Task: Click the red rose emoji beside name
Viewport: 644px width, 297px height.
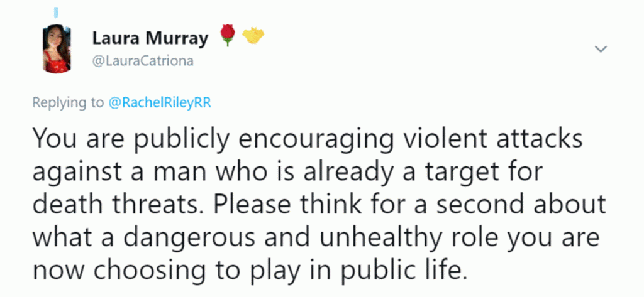Action: click(x=226, y=38)
